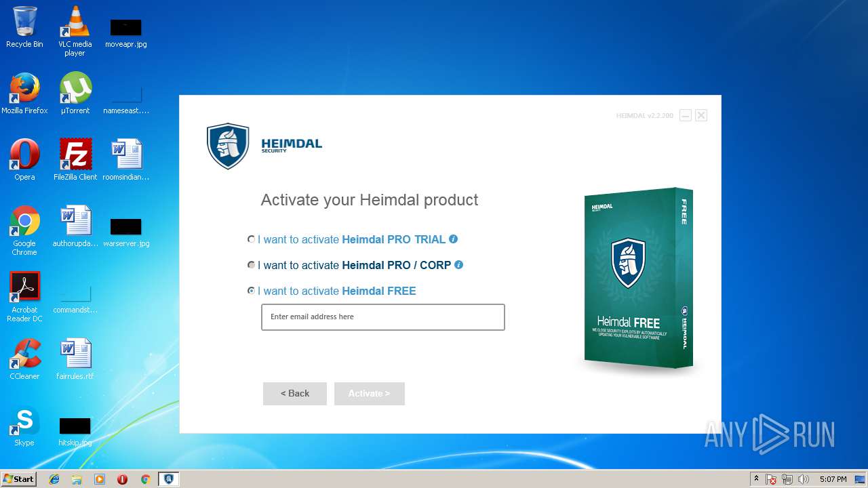Select the Skype desktop shortcut
This screenshot has height=488, width=868.
tap(24, 426)
